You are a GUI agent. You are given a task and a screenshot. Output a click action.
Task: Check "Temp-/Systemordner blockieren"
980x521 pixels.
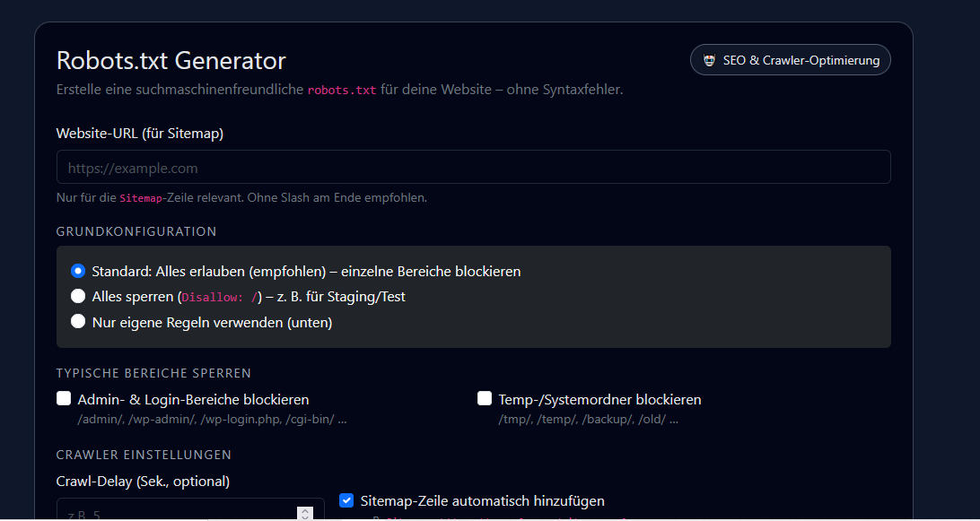click(x=485, y=397)
